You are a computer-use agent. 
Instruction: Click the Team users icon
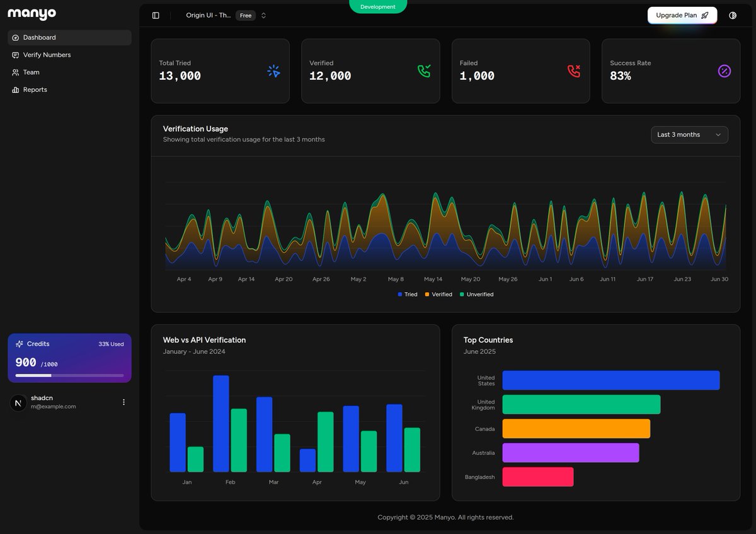(x=16, y=72)
